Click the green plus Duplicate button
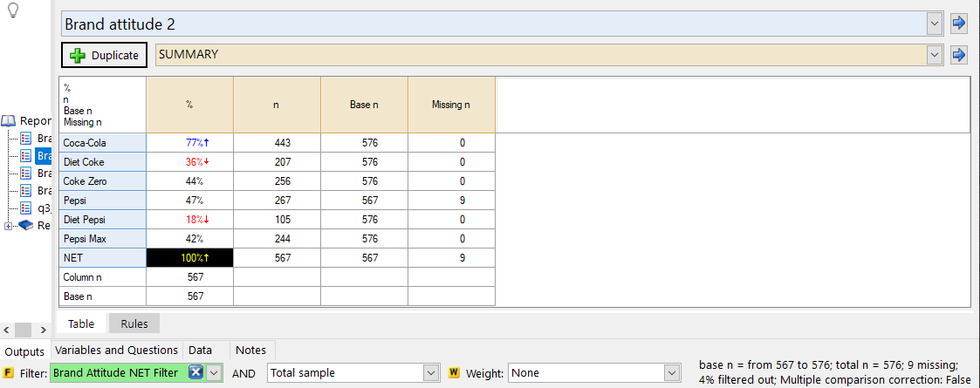Screen dimensions: 980x388 coord(105,55)
